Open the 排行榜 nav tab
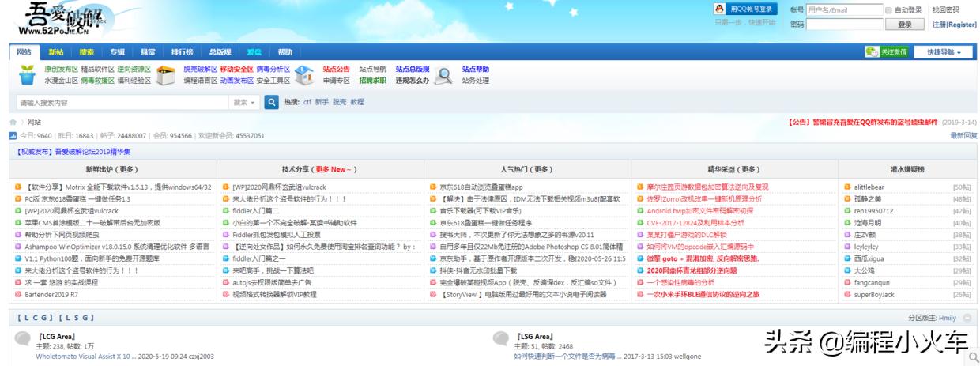 (x=183, y=52)
